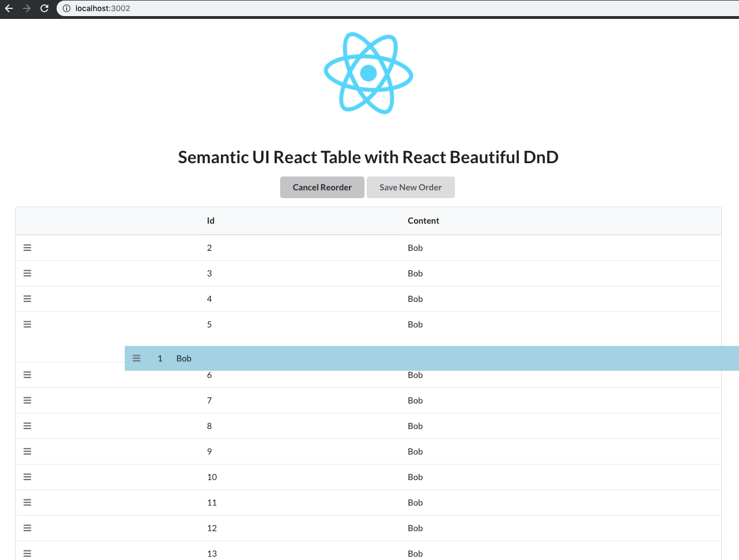Viewport: 739px width, 560px height.
Task: Click Bob text in highlighted dragged row
Action: pos(184,359)
